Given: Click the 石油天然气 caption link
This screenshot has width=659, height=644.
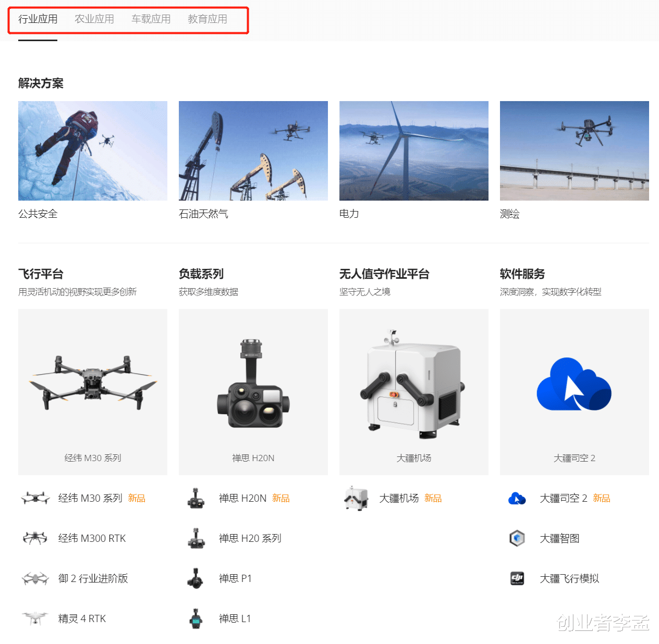Looking at the screenshot, I should pos(203,214).
